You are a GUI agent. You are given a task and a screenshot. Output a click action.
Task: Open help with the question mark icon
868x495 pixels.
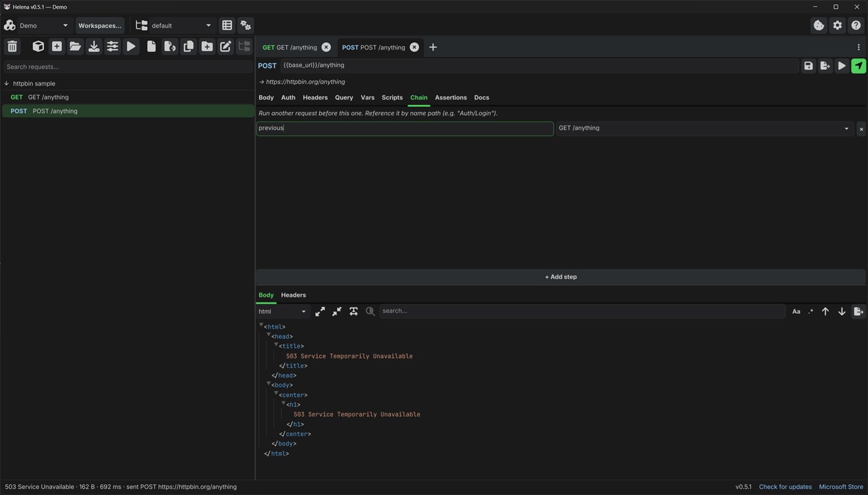point(856,25)
